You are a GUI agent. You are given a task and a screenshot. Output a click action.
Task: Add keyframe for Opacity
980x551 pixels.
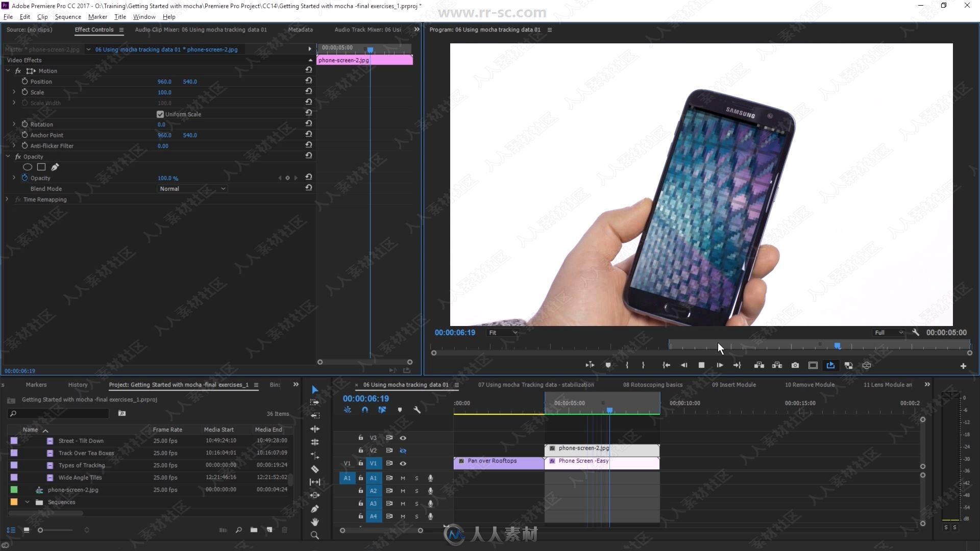point(287,178)
